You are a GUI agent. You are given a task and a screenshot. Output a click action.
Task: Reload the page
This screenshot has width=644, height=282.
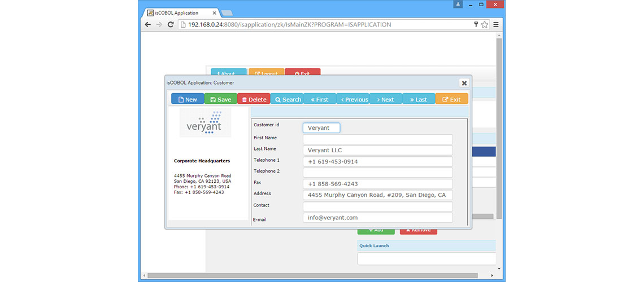pyautogui.click(x=171, y=25)
